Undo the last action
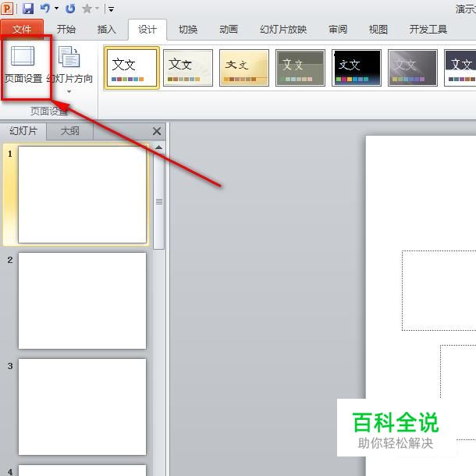This screenshot has width=476, height=476. point(44,9)
